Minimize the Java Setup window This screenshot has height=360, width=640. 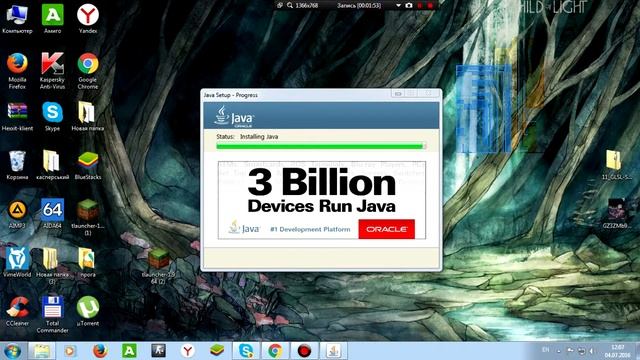398,93
